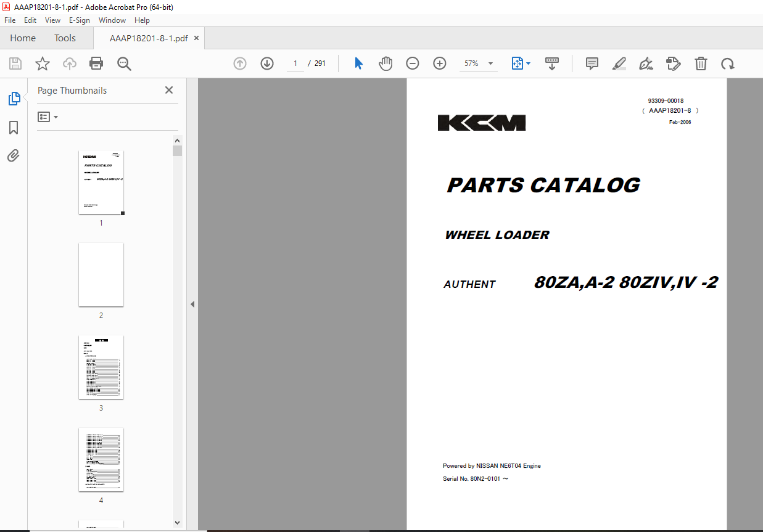Activate the Hand pan tool
763x532 pixels.
pos(386,63)
